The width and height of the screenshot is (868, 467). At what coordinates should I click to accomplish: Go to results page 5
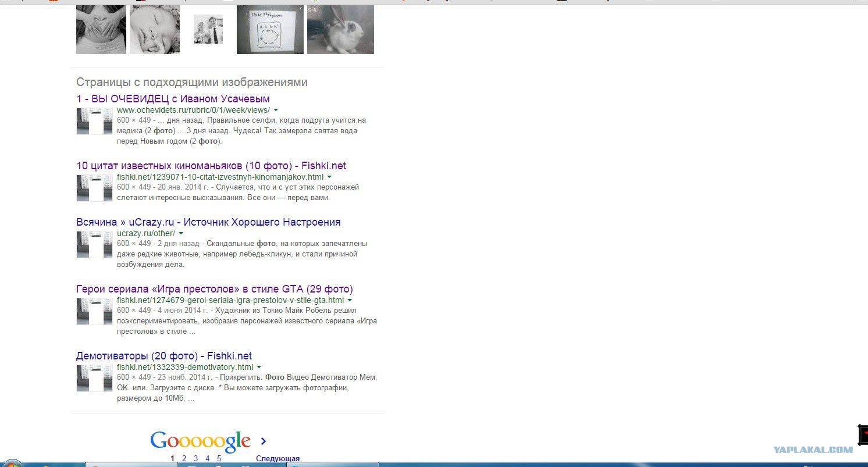(219, 459)
